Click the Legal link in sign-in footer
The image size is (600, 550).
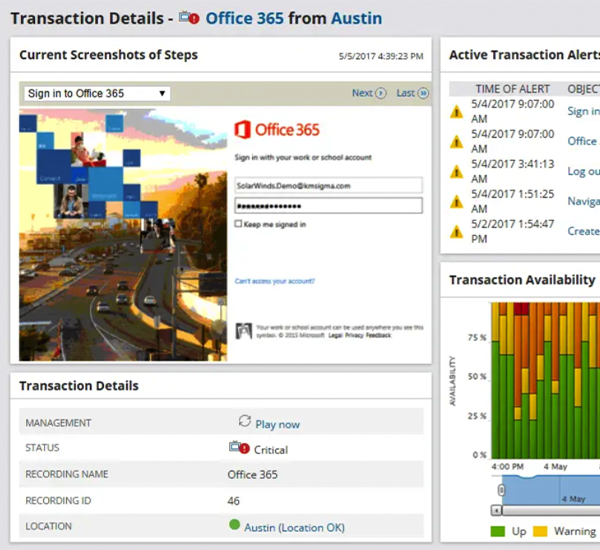[335, 335]
